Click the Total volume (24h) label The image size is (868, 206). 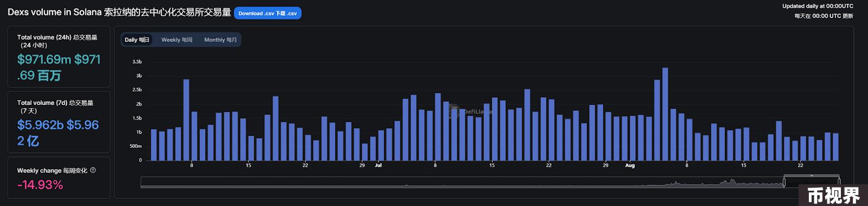click(57, 41)
